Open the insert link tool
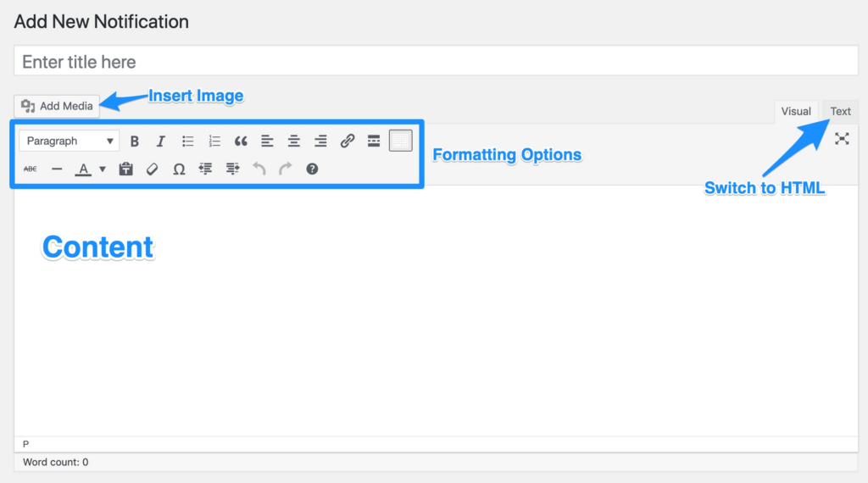The width and height of the screenshot is (868, 483). (x=347, y=142)
